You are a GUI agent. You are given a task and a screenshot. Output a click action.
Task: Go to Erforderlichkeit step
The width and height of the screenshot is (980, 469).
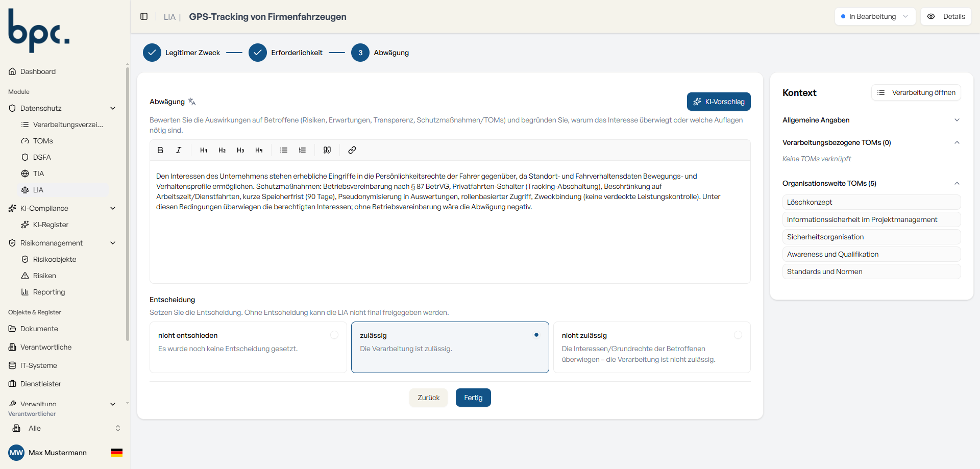pos(285,53)
